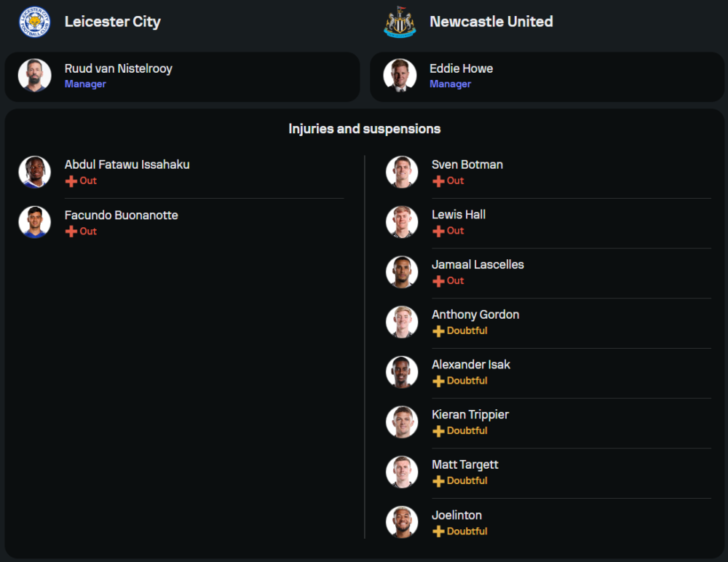Click the Ruud van Nistelrooy manager name

[x=119, y=68]
